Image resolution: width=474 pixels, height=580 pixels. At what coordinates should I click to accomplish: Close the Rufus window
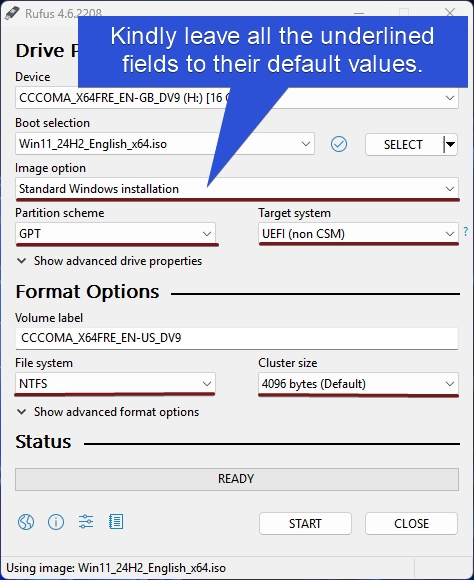pos(450,13)
